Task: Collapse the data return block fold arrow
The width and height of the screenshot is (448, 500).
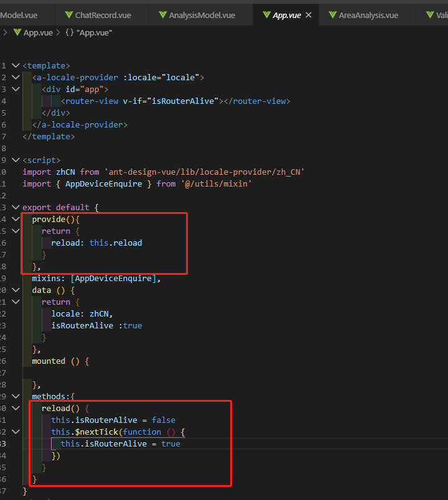Action: click(16, 302)
